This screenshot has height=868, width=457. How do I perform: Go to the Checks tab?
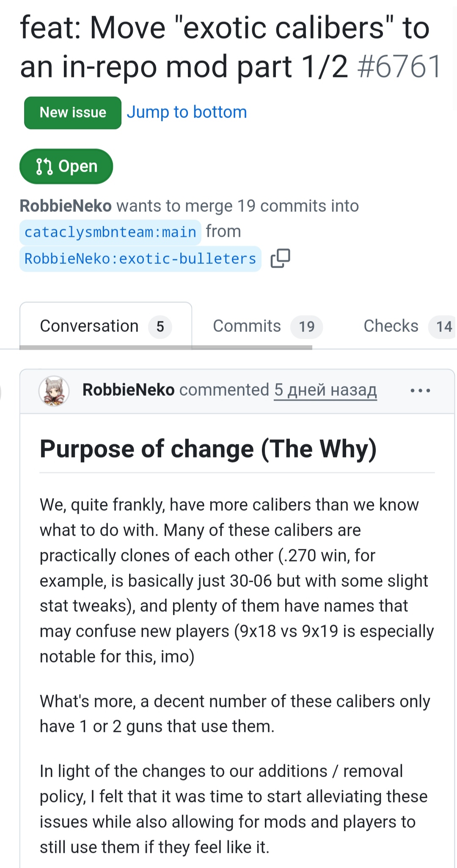391,326
